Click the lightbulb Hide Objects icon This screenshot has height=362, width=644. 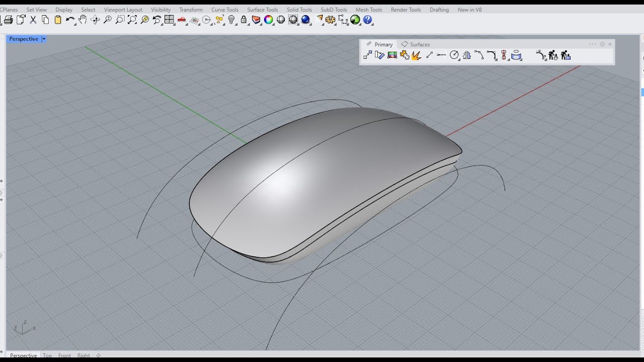231,20
